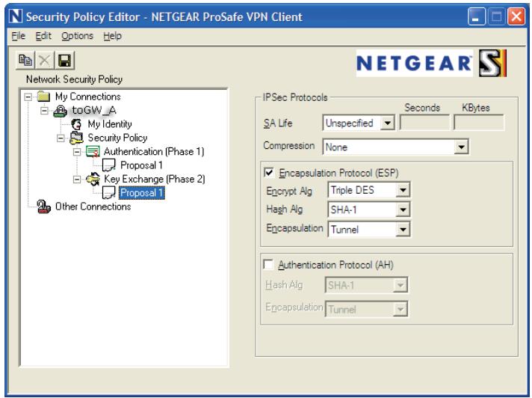Click the N application icon in title bar
Image resolution: width=532 pixels, height=398 pixels.
pos(16,16)
